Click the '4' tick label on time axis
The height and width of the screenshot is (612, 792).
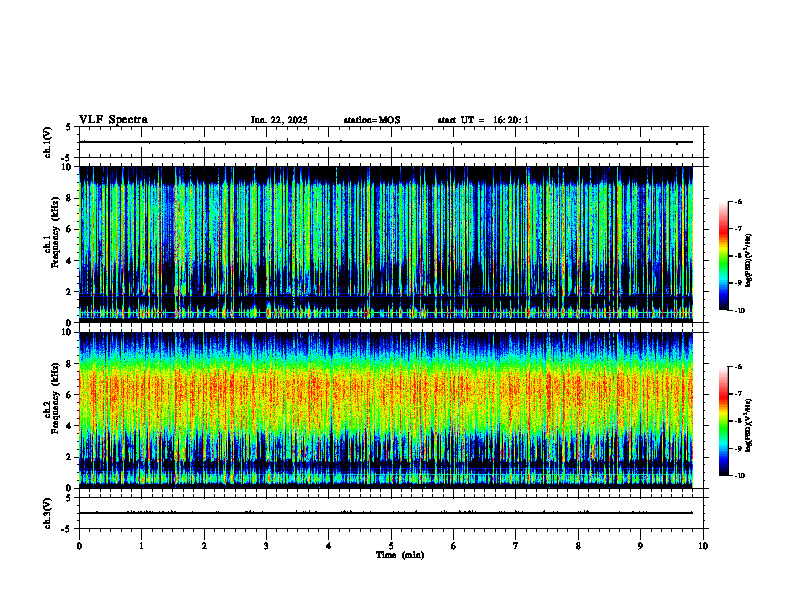tap(329, 546)
